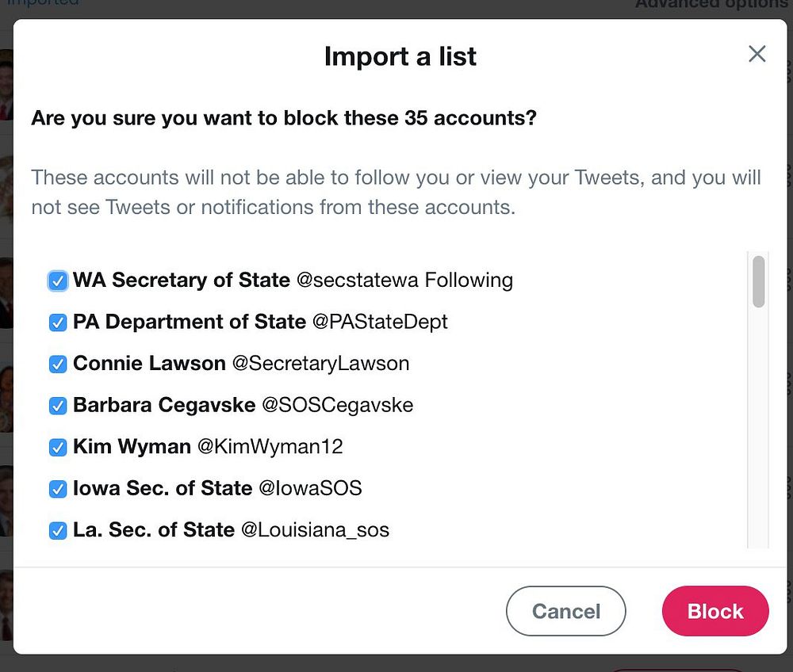This screenshot has height=672, width=793.
Task: Click the @PAStateDept handle text
Action: point(380,322)
